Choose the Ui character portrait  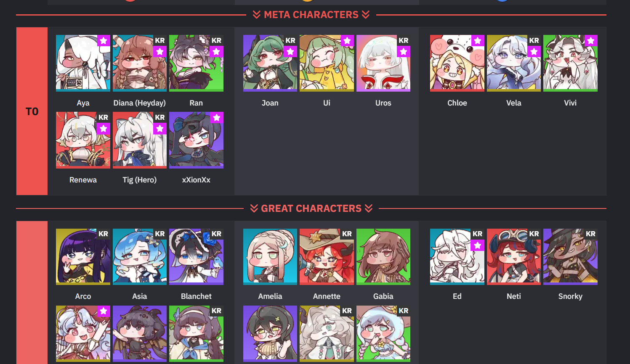coord(327,63)
